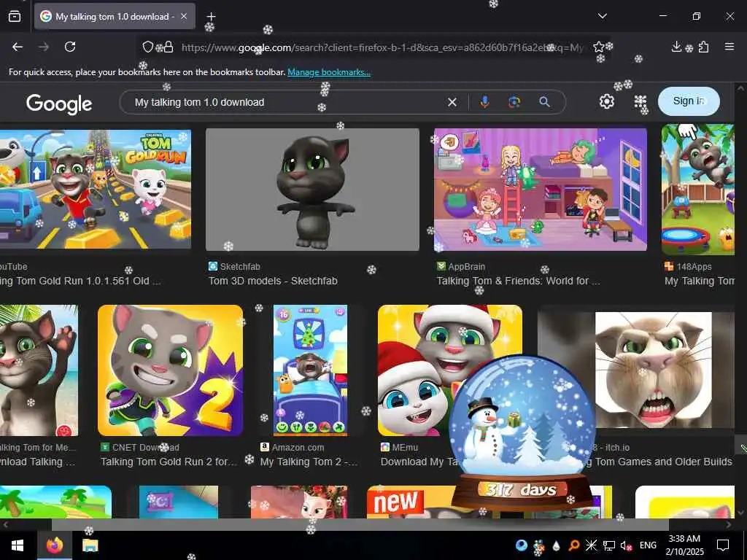The height and width of the screenshot is (560, 747).
Task: Search by image with Google Lens
Action: (514, 102)
